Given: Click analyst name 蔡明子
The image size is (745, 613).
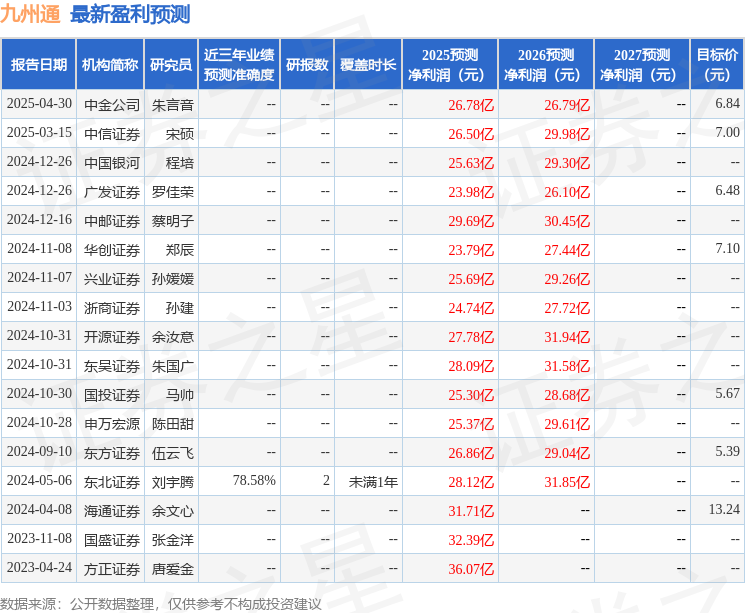Looking at the screenshot, I should (x=173, y=220).
